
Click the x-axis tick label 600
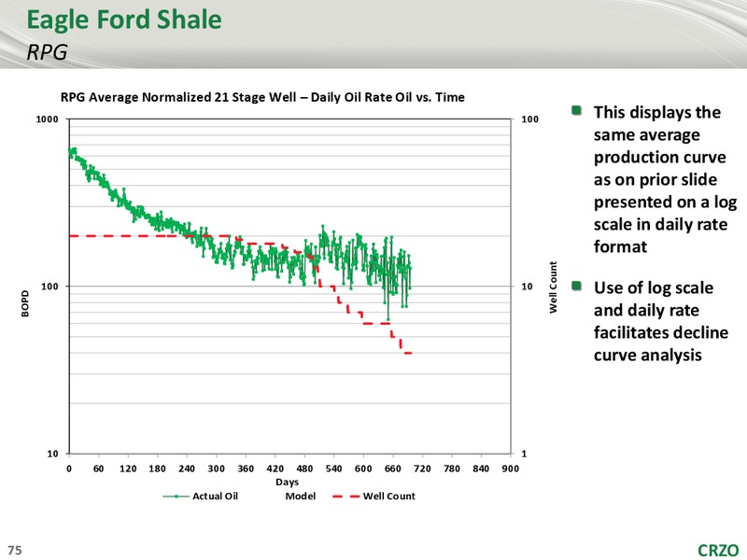363,469
